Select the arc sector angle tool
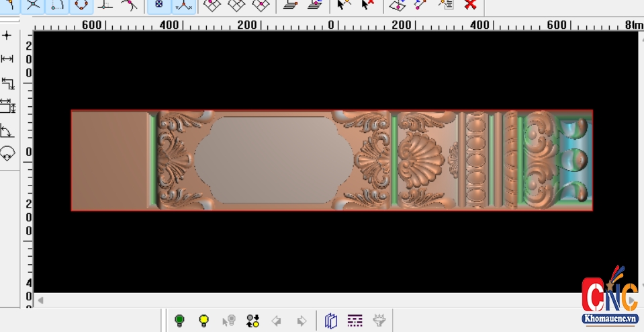 click(x=7, y=153)
